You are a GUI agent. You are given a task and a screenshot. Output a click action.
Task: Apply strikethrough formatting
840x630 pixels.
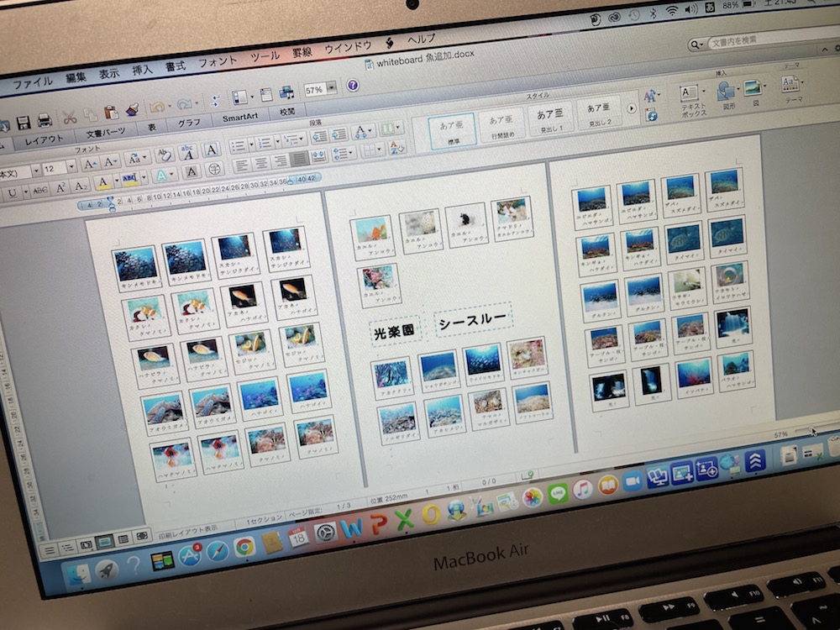pyautogui.click(x=40, y=190)
